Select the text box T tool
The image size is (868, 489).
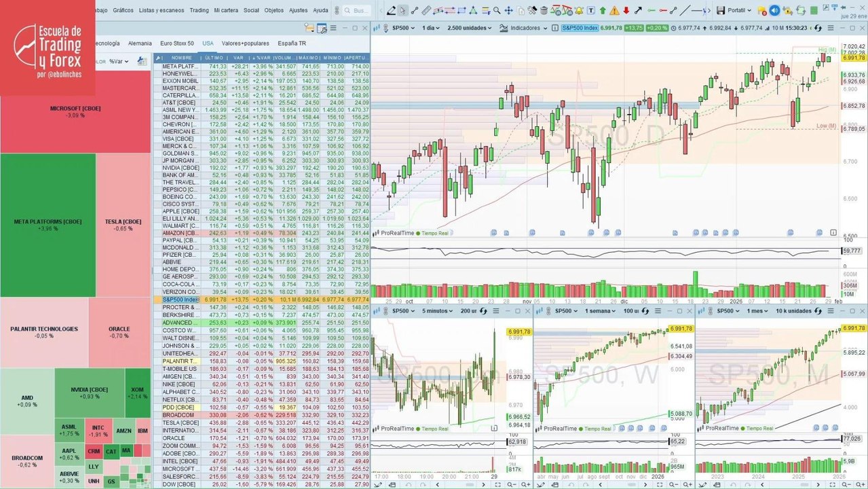[591, 10]
